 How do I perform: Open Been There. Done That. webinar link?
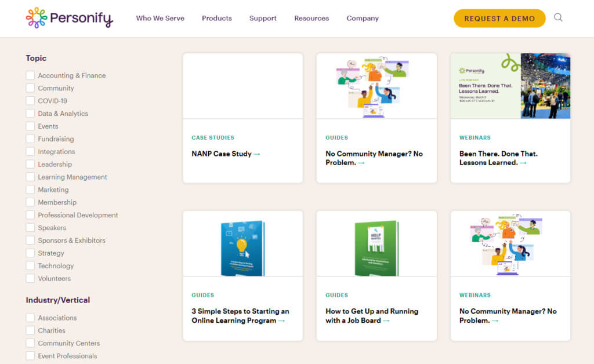click(498, 158)
